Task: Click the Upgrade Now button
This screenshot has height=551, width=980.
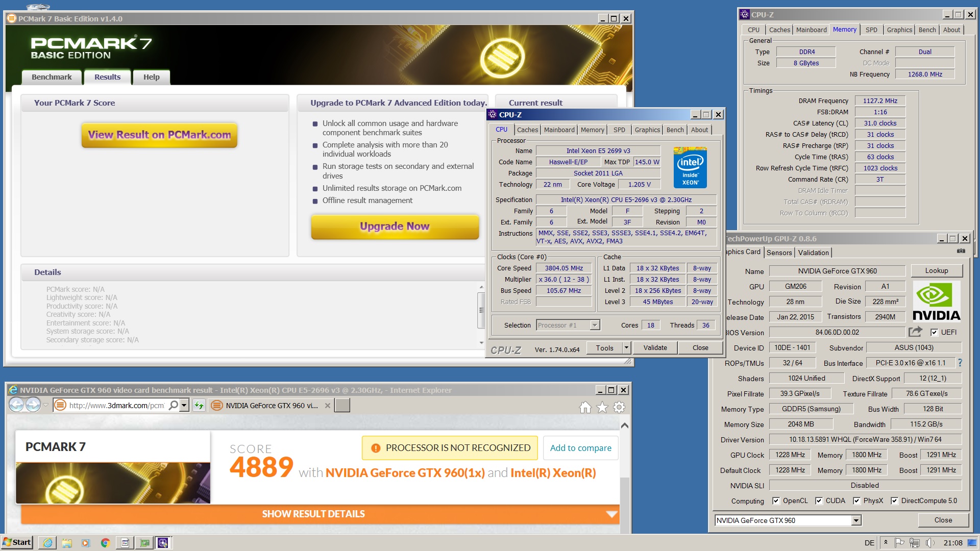Action: pos(395,226)
